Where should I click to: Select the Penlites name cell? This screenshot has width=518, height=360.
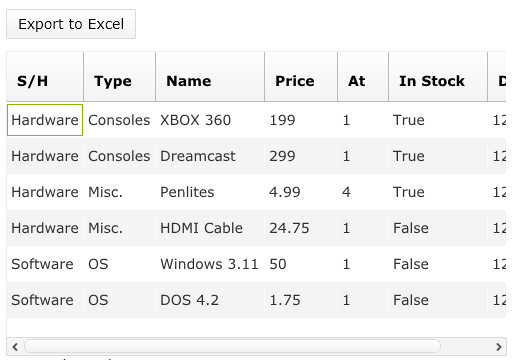click(210, 192)
